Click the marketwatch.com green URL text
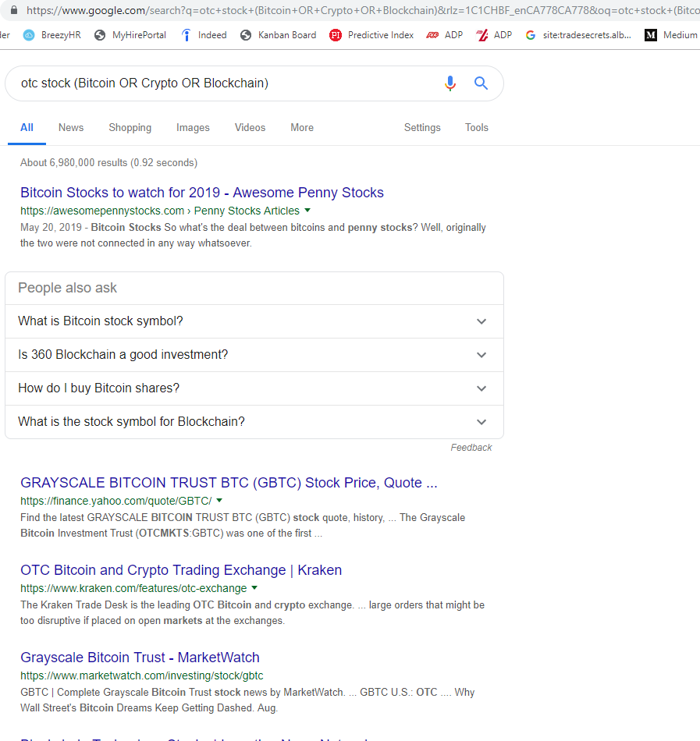The image size is (700, 741). point(142,675)
